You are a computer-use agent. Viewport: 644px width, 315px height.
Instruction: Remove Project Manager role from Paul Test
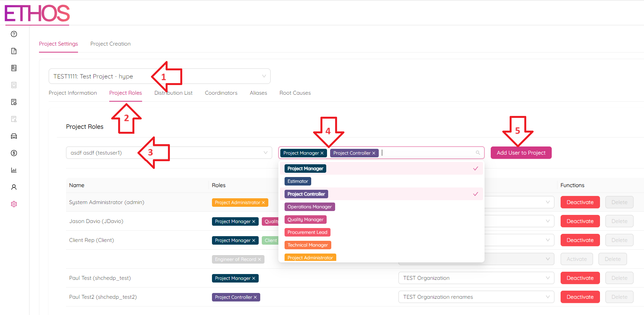254,278
